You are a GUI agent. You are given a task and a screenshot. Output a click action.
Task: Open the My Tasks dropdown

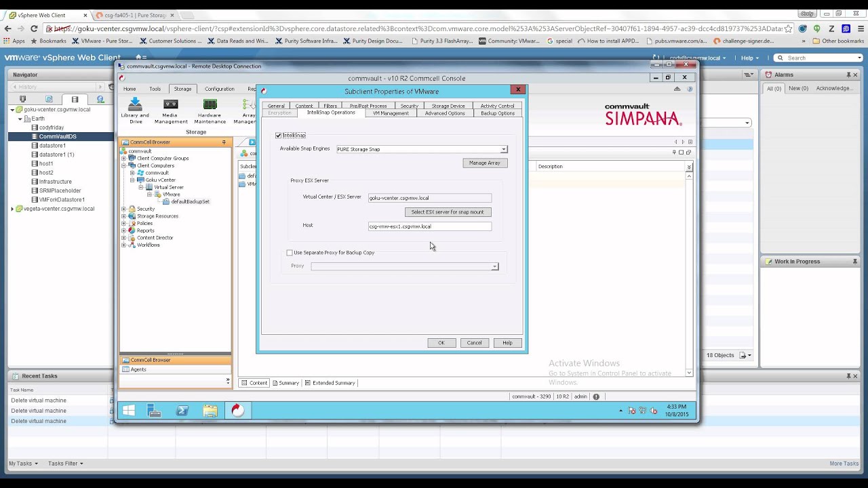pyautogui.click(x=23, y=464)
